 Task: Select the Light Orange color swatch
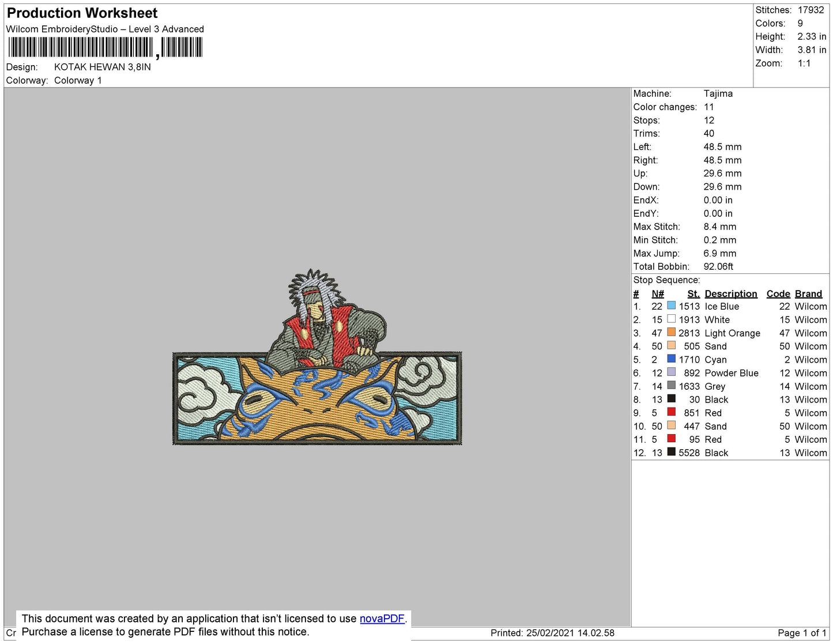pyautogui.click(x=671, y=332)
